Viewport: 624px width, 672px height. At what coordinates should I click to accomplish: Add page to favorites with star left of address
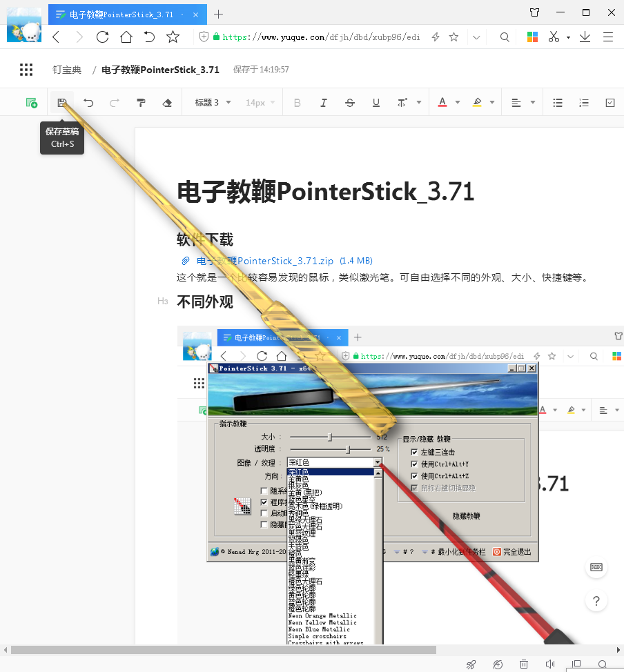click(173, 37)
